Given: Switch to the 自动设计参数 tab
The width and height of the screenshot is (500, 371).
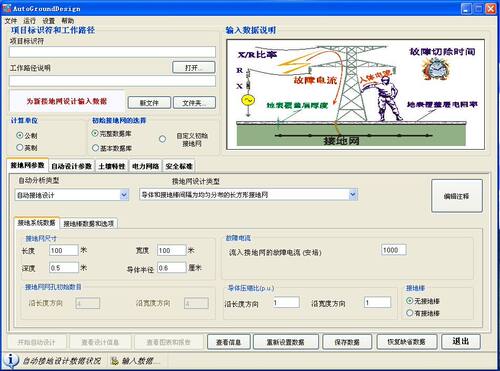Looking at the screenshot, I should pos(71,166).
